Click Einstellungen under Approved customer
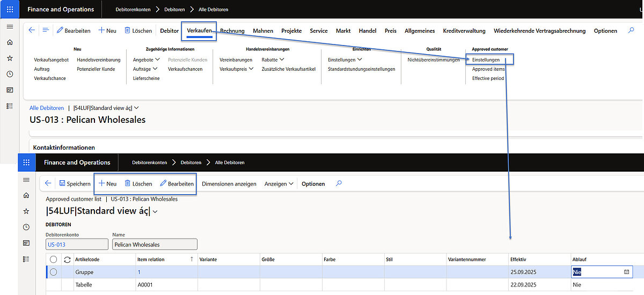The image size is (644, 295). point(486,60)
